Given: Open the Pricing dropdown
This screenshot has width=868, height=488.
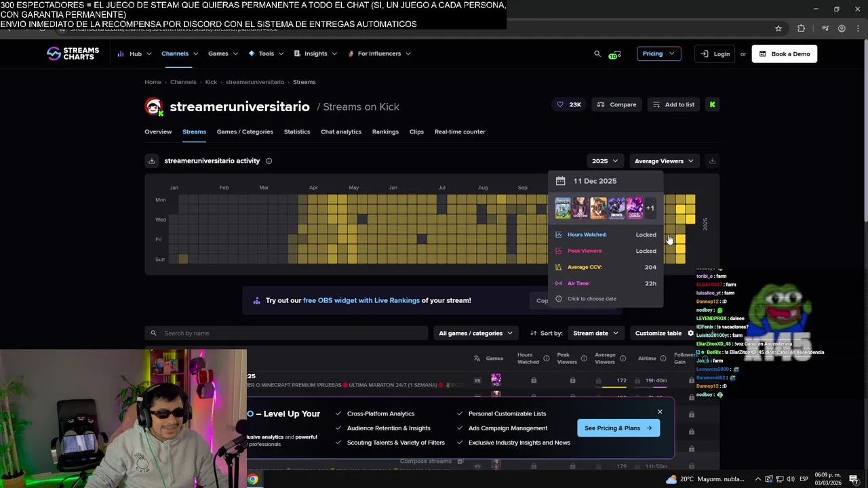Looking at the screenshot, I should tap(658, 54).
